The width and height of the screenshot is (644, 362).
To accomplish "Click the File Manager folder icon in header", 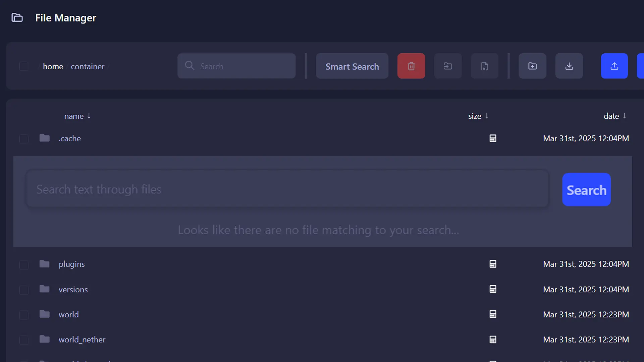I will click(x=17, y=17).
